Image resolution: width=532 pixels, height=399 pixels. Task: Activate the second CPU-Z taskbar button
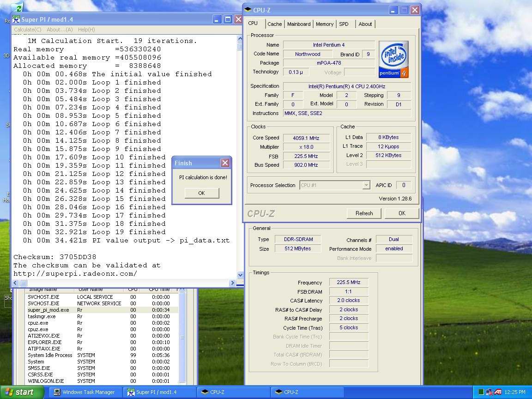[307, 392]
